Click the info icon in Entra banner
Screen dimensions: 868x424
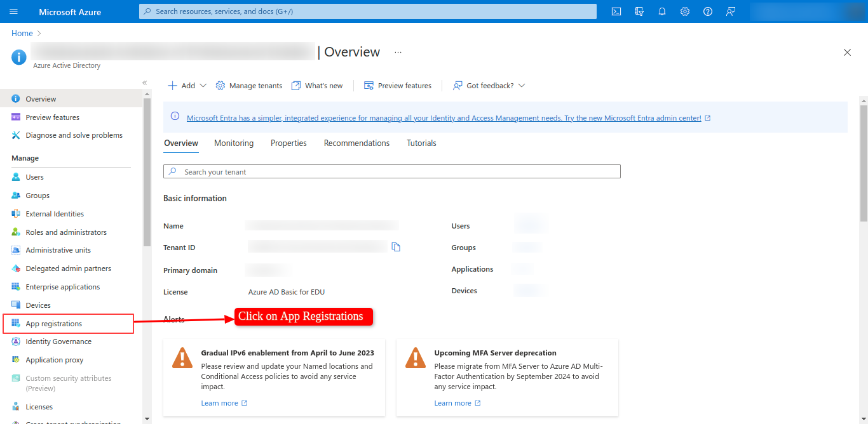[x=175, y=117]
